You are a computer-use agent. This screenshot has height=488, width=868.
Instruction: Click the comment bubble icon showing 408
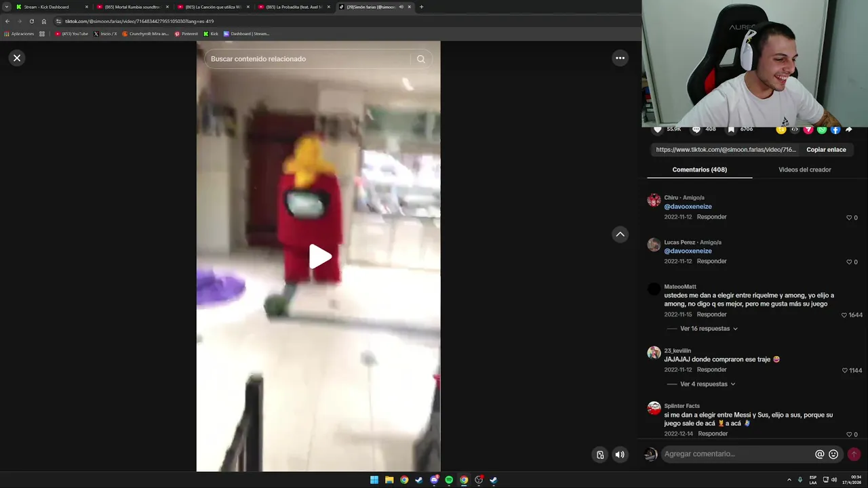(696, 129)
